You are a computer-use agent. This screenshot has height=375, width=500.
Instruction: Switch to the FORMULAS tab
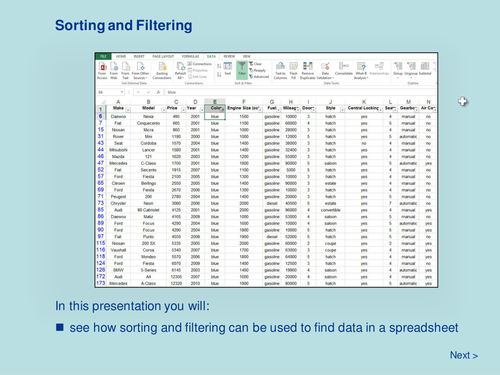(190, 56)
